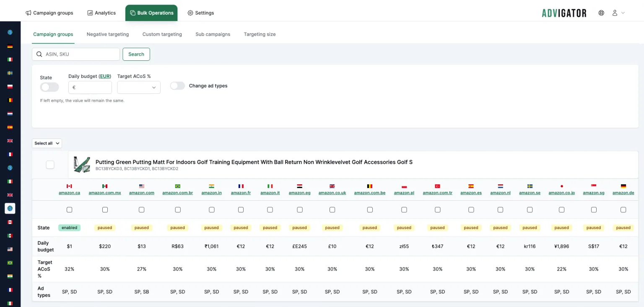Click the Daily budget euro input field
644x307 pixels.
point(90,88)
